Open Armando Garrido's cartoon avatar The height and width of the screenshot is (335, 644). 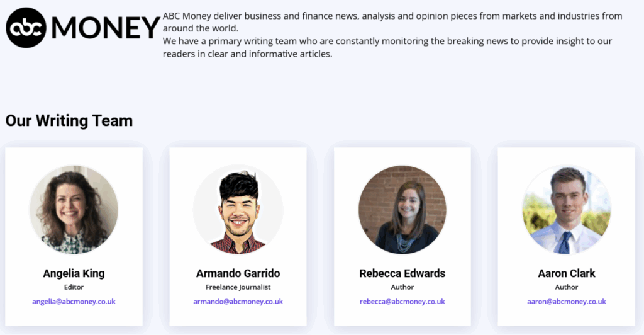point(238,210)
